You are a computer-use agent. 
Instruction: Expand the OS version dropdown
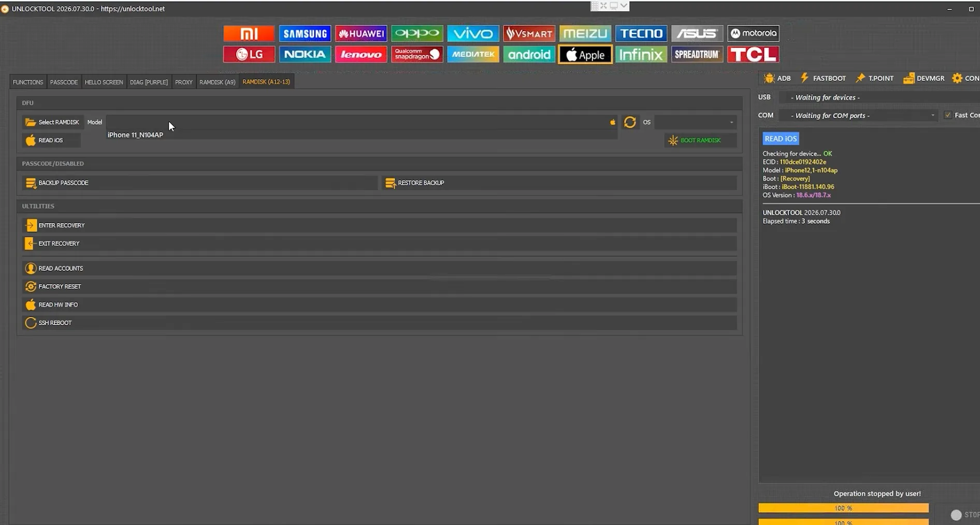pos(695,122)
